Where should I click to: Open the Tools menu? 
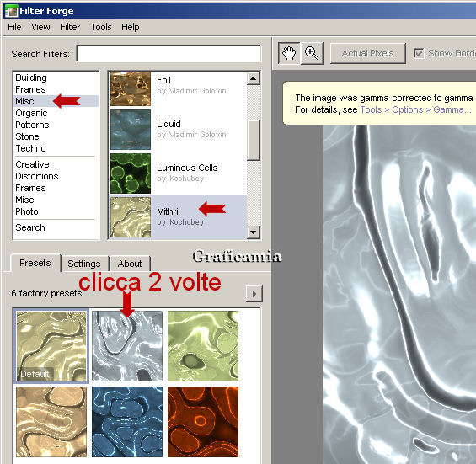[x=101, y=27]
